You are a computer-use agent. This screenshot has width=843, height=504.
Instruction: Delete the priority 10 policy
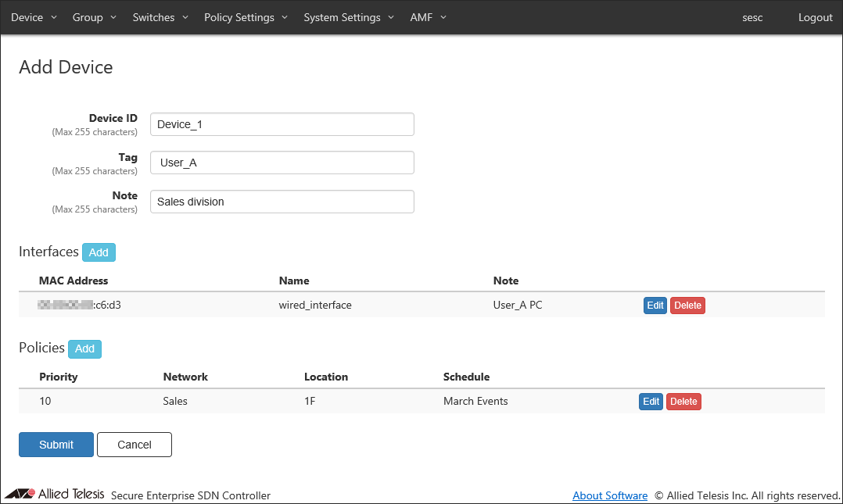[x=683, y=402]
